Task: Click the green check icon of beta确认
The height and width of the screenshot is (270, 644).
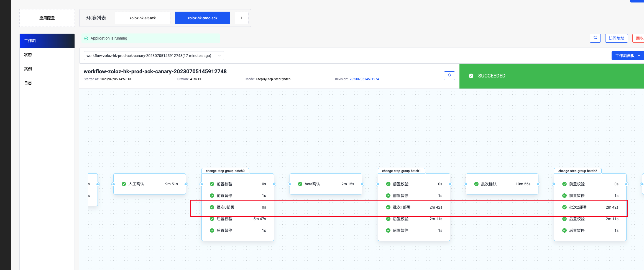Action: (300, 184)
